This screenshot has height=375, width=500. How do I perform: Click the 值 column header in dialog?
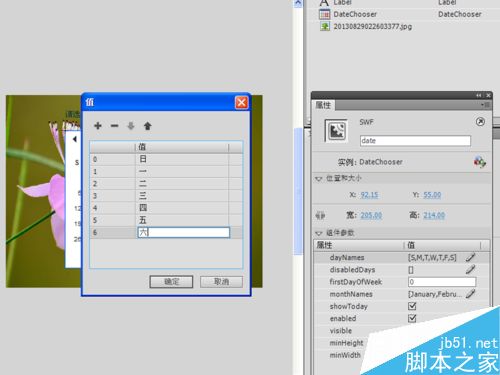point(182,147)
